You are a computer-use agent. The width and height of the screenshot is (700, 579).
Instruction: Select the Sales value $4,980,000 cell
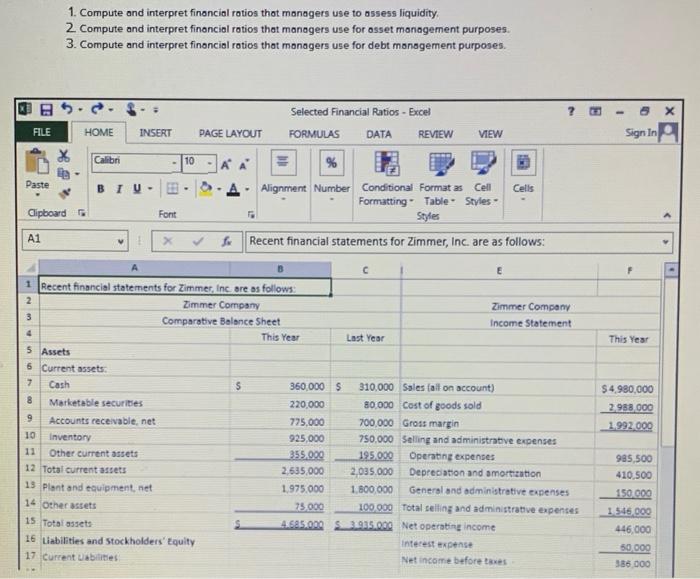pos(628,389)
